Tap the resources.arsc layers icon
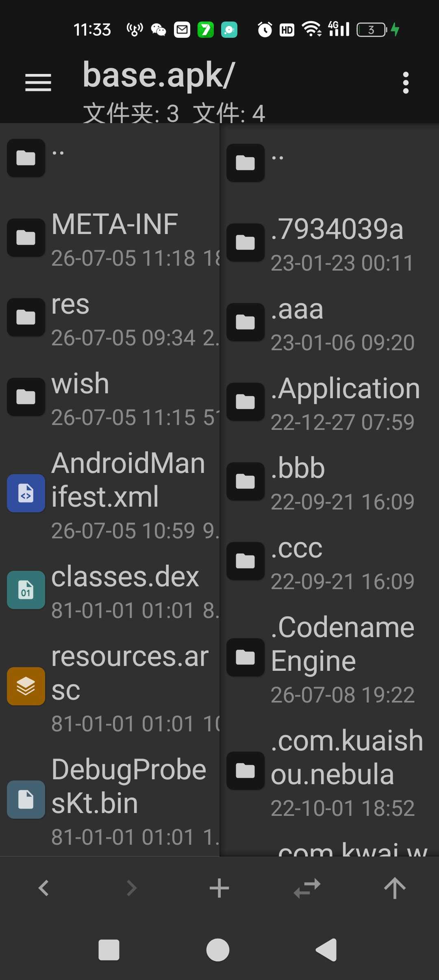The width and height of the screenshot is (439, 980). (26, 686)
